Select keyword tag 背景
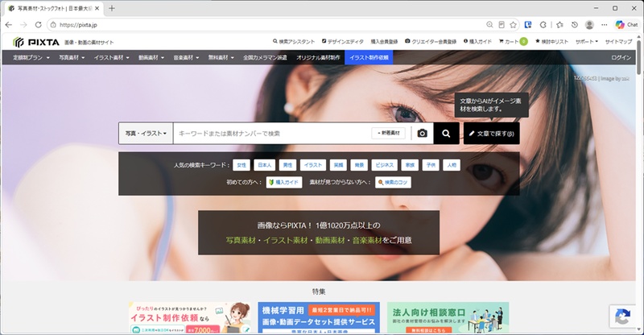Screen dimensions: 644x335 (x=359, y=165)
